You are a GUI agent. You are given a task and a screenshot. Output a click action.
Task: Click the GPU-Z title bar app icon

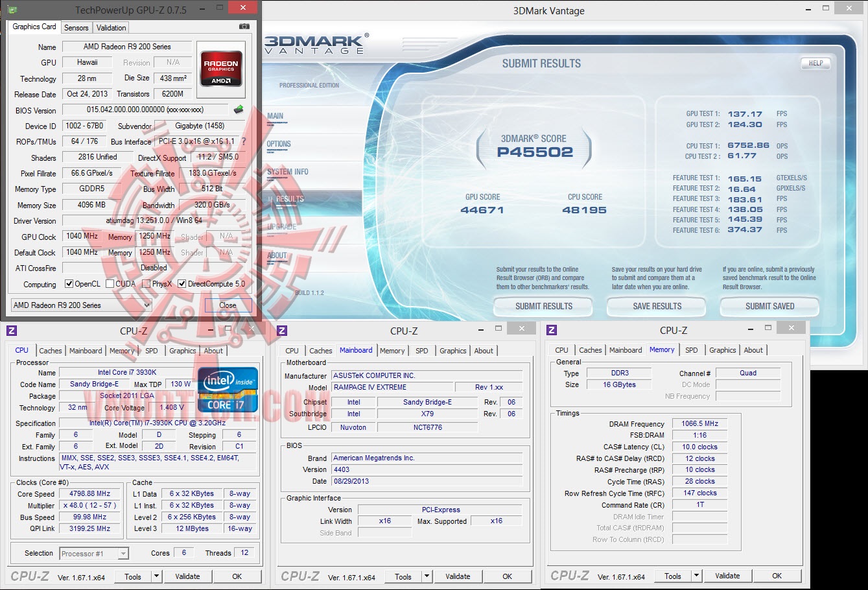[x=12, y=10]
